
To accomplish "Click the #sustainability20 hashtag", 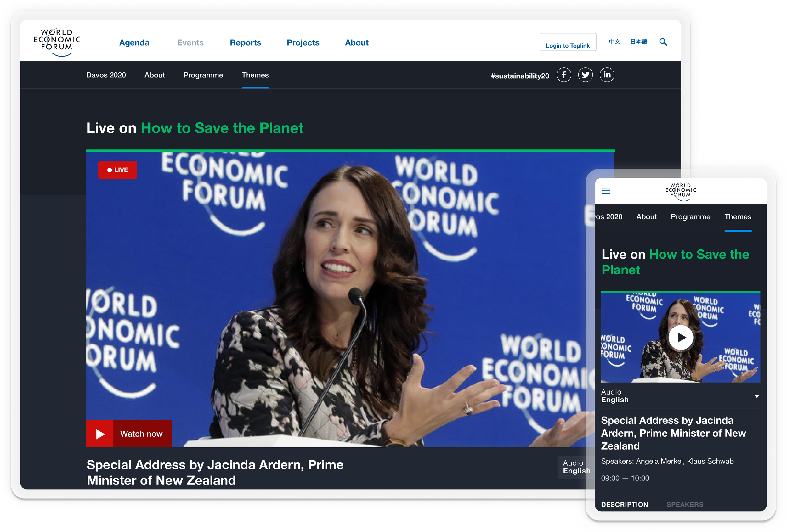I will (520, 76).
